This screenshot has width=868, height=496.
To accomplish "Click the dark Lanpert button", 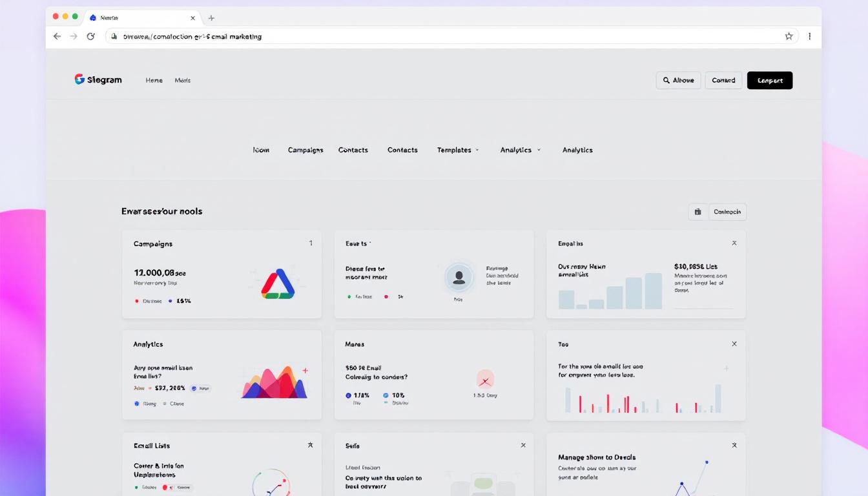I will [x=769, y=79].
